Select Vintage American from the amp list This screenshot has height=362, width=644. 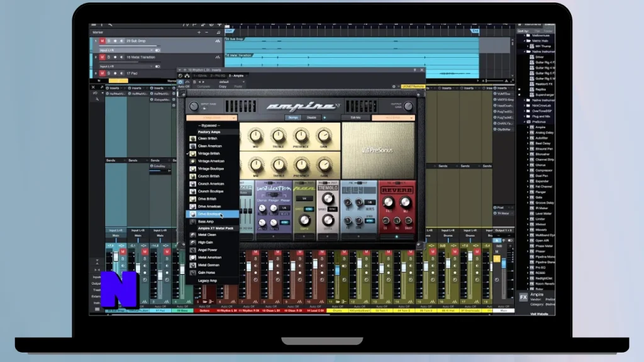[213, 162]
